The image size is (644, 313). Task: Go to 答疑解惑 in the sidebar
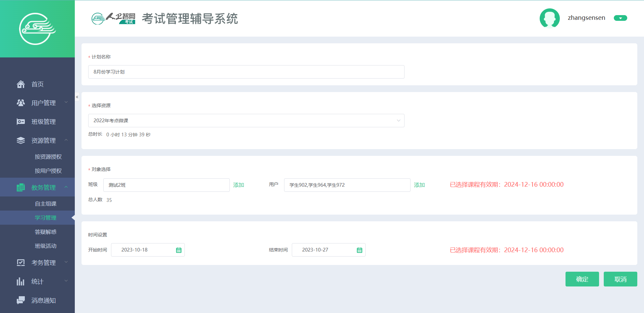tap(46, 232)
